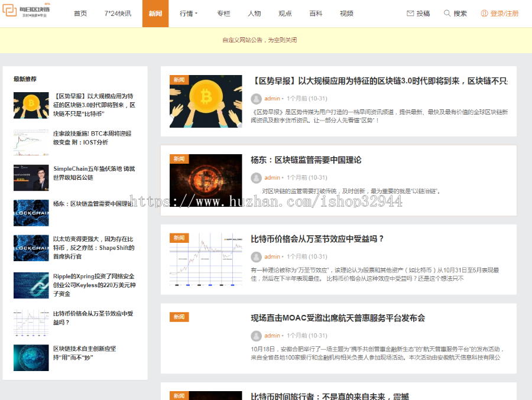Click admin author name under 杨东 article
532x400 pixels.
pyautogui.click(x=272, y=178)
